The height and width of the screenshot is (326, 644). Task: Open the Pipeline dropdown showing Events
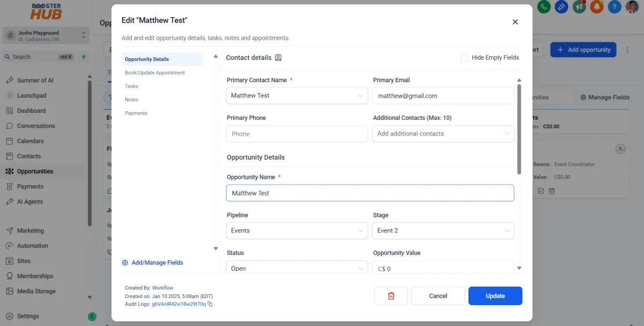(x=297, y=230)
